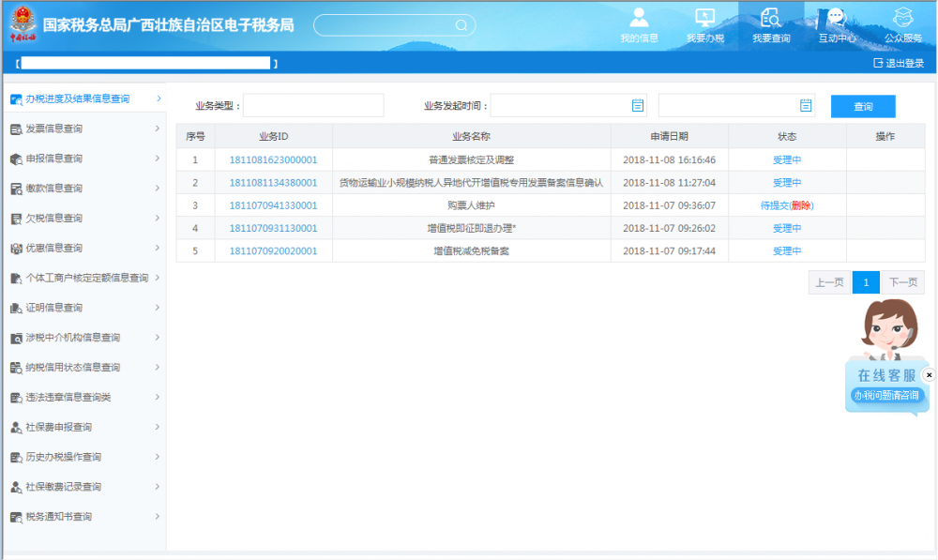Open business ID 1811081623000001 link

pos(273,160)
